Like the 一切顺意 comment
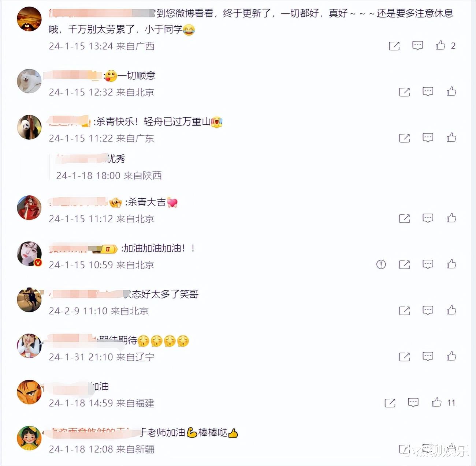 (451, 91)
